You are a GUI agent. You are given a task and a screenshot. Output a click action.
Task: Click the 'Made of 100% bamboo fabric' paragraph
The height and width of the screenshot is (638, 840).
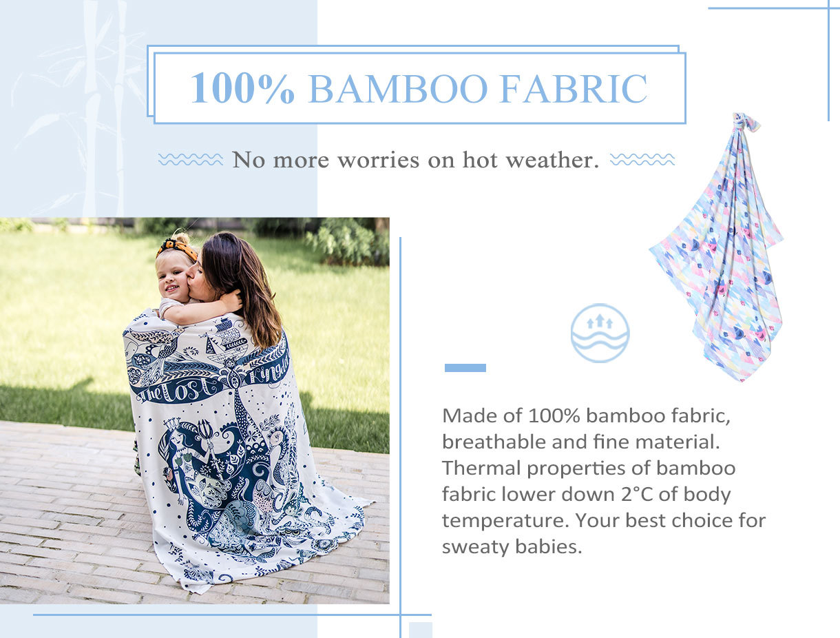tap(604, 482)
